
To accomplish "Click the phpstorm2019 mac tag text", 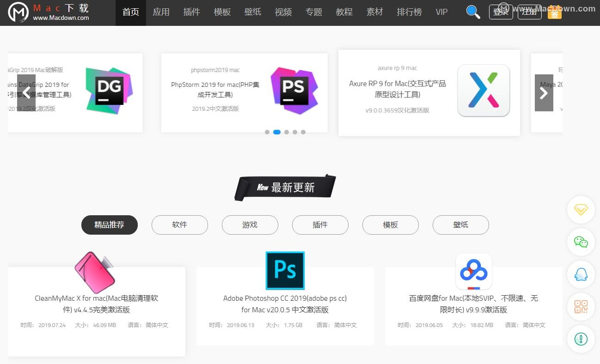I will tap(215, 70).
